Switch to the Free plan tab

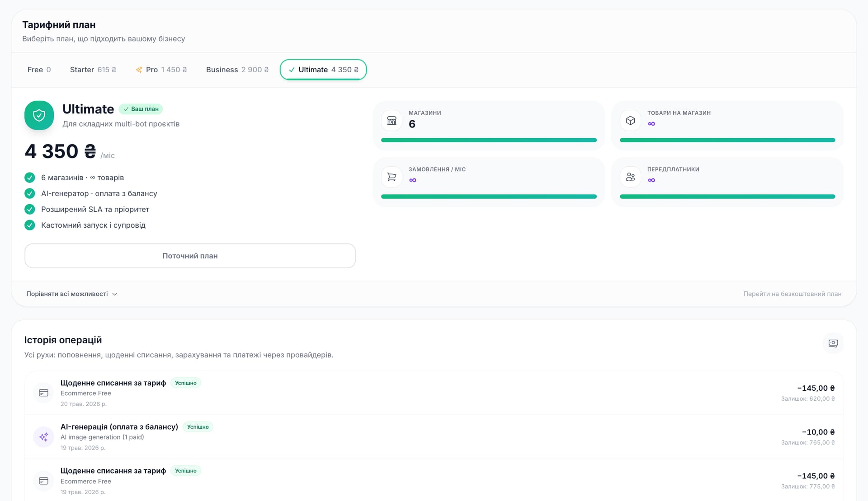click(39, 70)
